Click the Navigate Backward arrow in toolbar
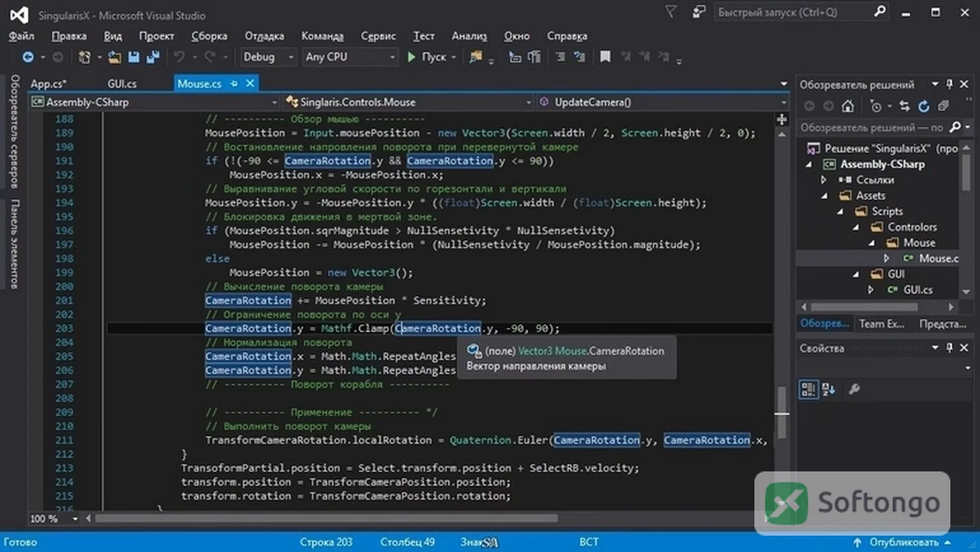This screenshot has height=552, width=980. [28, 57]
